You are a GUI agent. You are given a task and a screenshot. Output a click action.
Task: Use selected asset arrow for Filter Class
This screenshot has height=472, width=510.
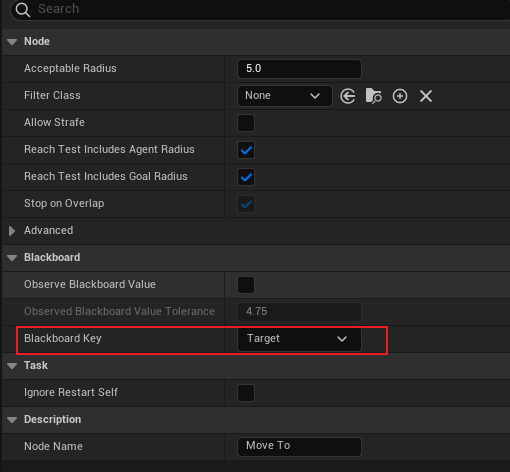(348, 96)
